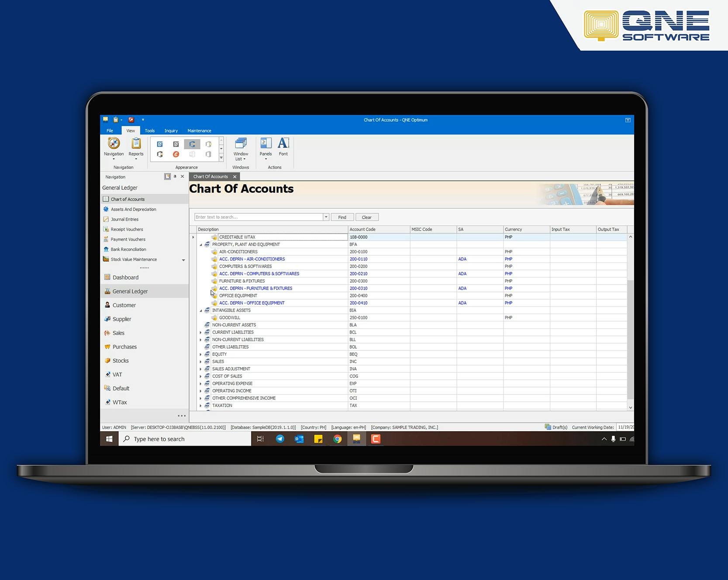Click the Find button

pyautogui.click(x=342, y=217)
